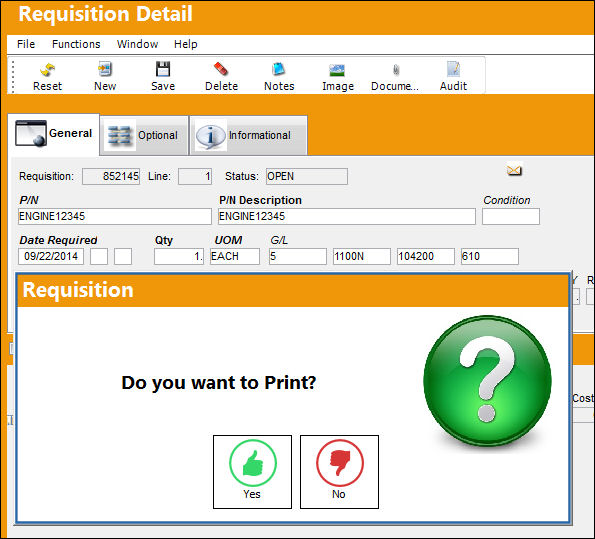The image size is (595, 539).
Task: Click the G/L field containing 610
Action: pos(490,256)
